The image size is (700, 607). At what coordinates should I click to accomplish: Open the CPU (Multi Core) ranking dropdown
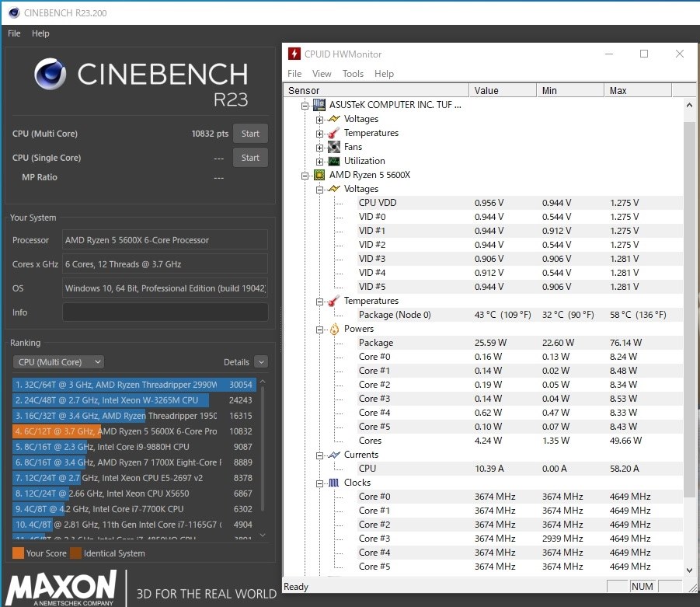(58, 361)
